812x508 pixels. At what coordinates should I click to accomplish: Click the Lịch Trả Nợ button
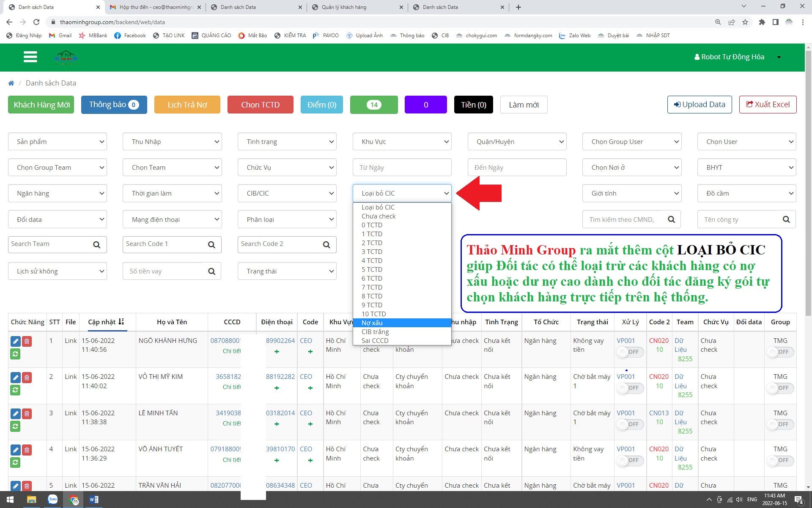187,105
